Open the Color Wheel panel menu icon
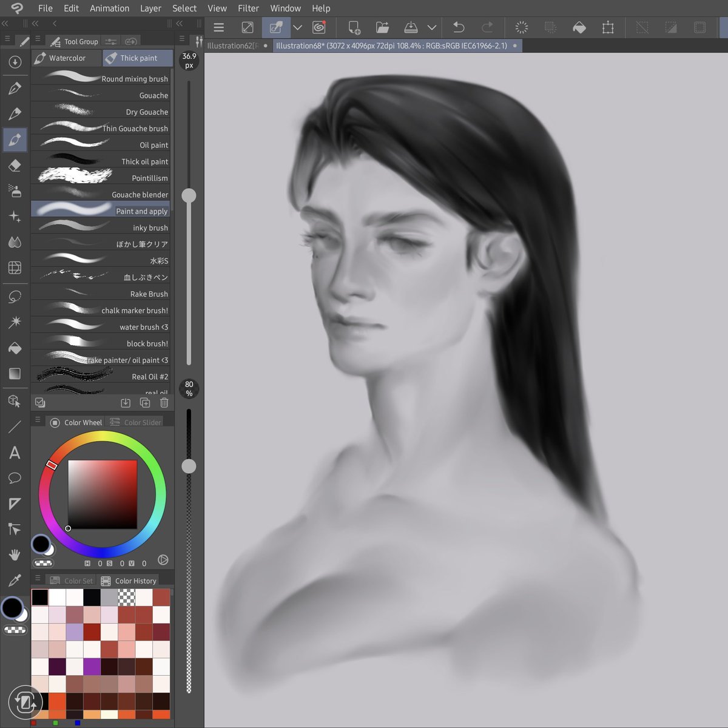Image resolution: width=728 pixels, height=728 pixels. (38, 420)
